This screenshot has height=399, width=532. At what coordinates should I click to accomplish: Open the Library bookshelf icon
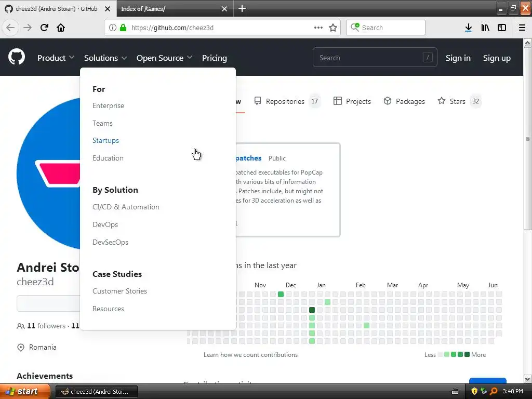[x=485, y=28]
